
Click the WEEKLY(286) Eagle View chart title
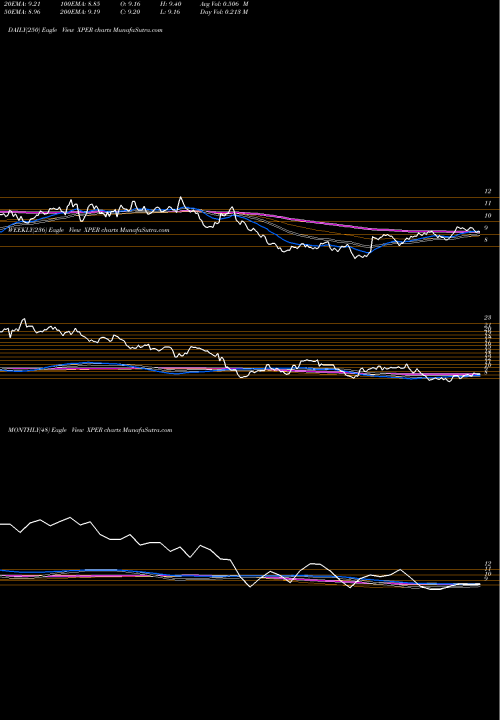[x=89, y=230]
